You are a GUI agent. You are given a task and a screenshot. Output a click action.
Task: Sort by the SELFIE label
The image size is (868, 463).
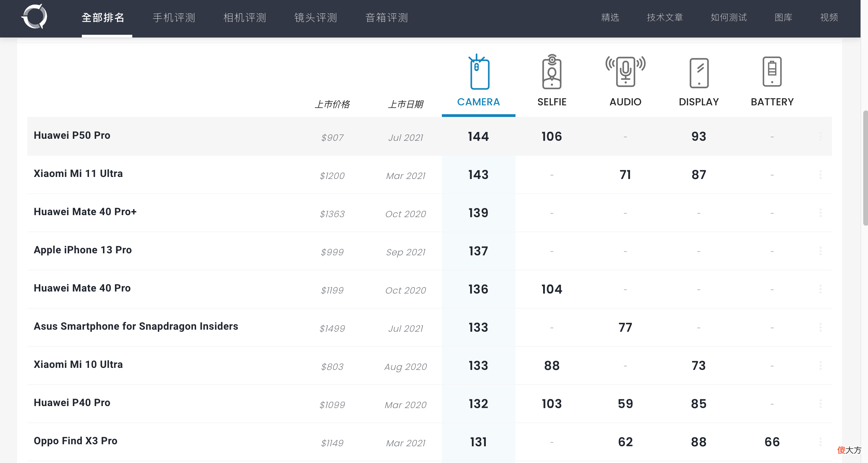pos(552,102)
